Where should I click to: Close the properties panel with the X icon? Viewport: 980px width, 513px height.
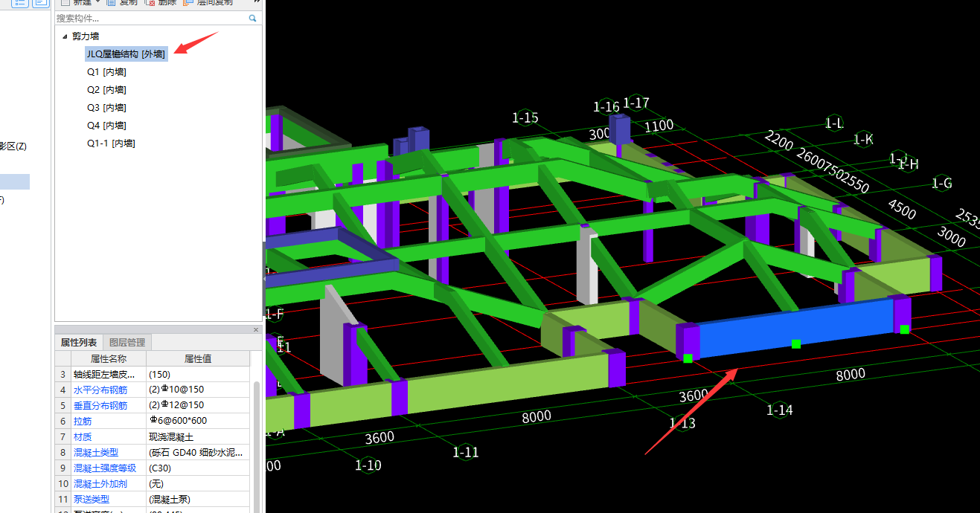coord(256,329)
